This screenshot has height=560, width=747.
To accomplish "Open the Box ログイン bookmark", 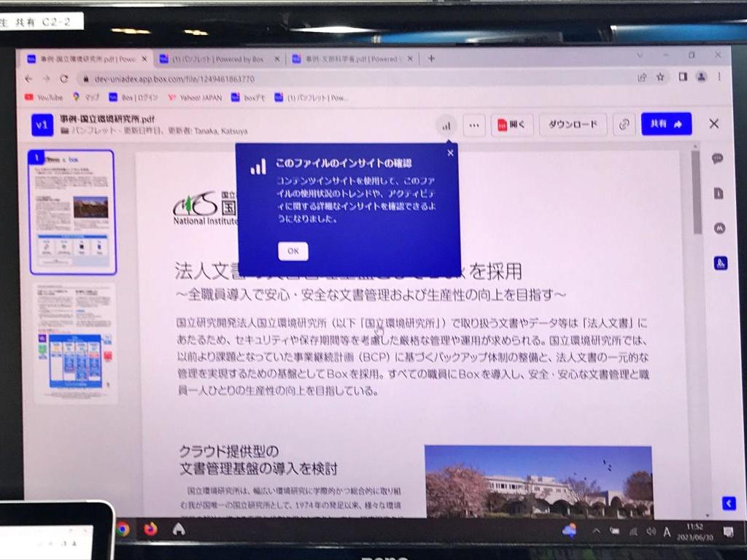I will click(x=133, y=98).
